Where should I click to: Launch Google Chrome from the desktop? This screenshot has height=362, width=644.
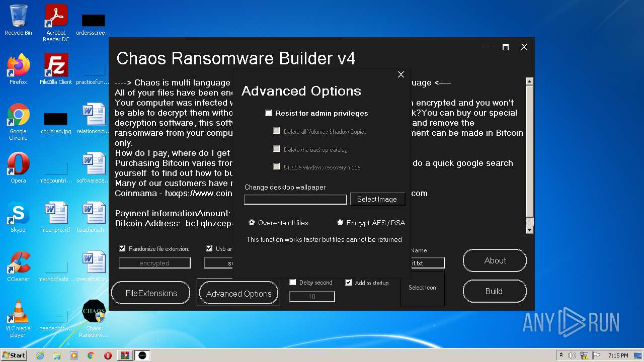tap(18, 122)
